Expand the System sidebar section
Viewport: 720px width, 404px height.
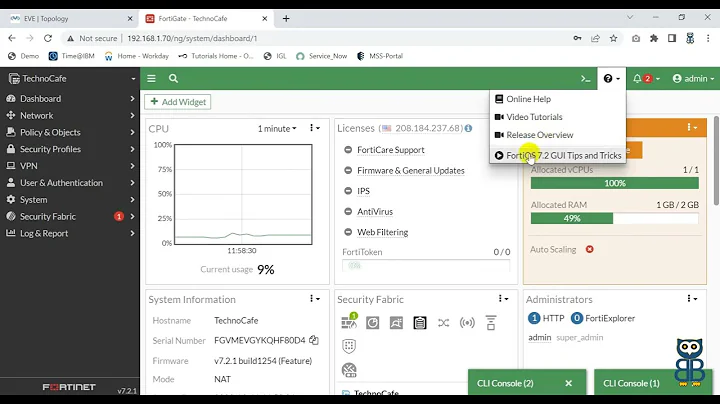coord(70,200)
